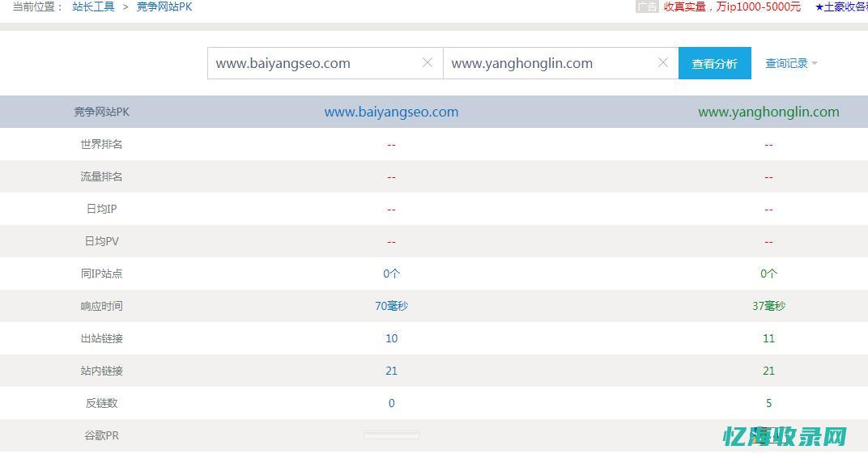
Task: Open the green www.yanghonglin.com table header link
Action: click(768, 112)
